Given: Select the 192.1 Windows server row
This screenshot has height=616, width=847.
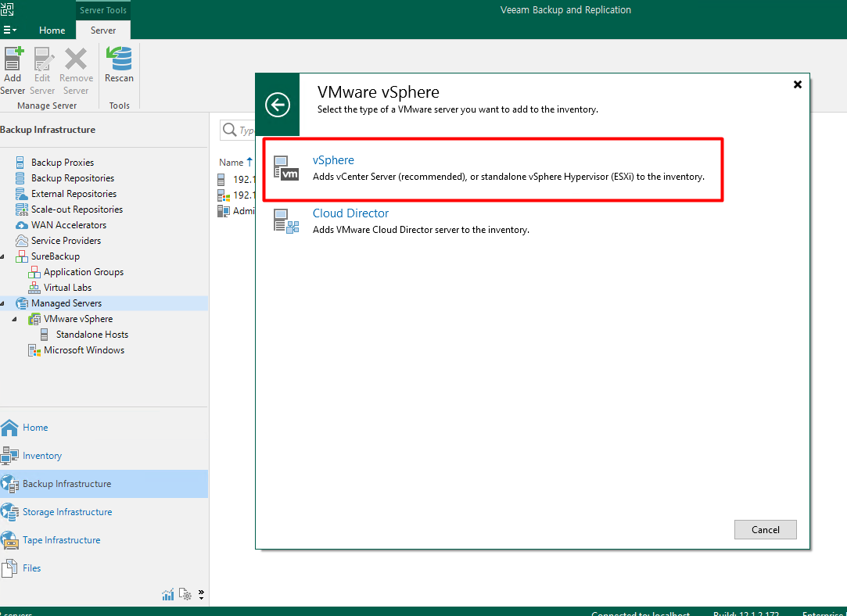Looking at the screenshot, I should click(x=237, y=195).
